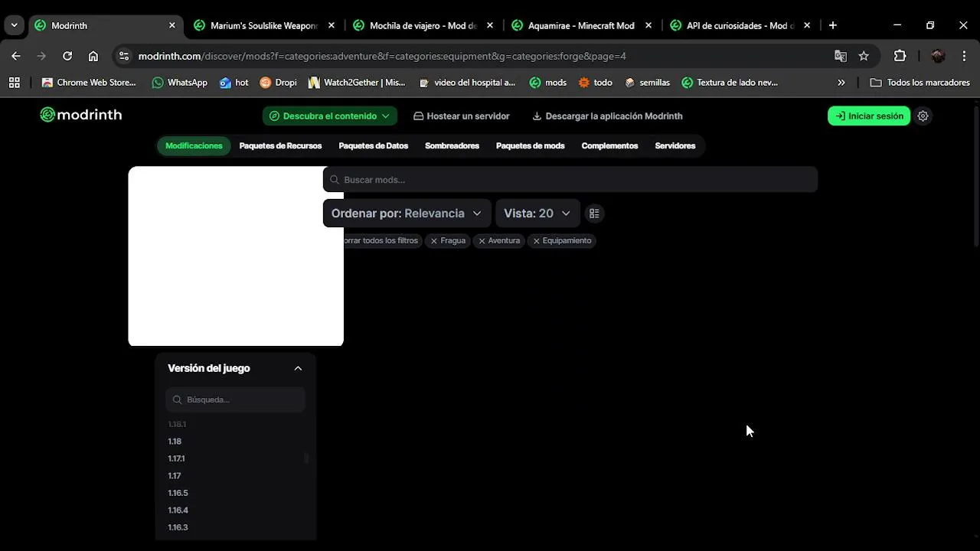Viewport: 980px width, 551px height.
Task: Open the Chrome profile avatar
Action: 938,56
